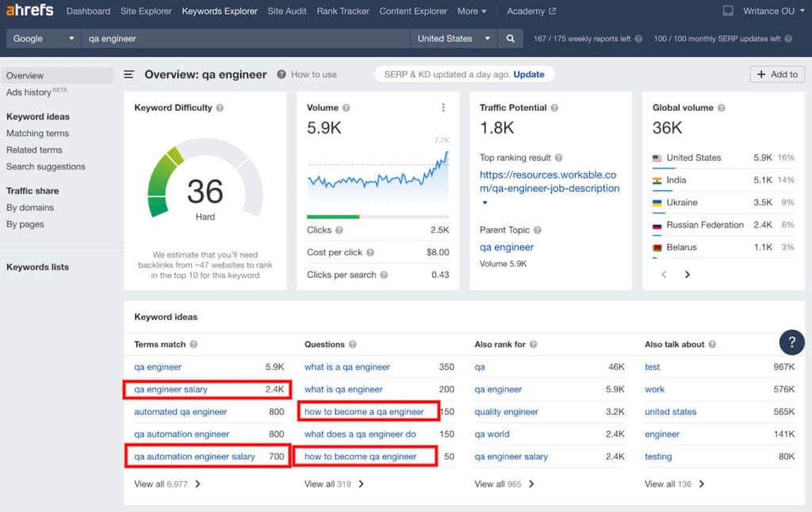This screenshot has width=812, height=512.
Task: Click the keyword search input field
Action: coord(246,39)
